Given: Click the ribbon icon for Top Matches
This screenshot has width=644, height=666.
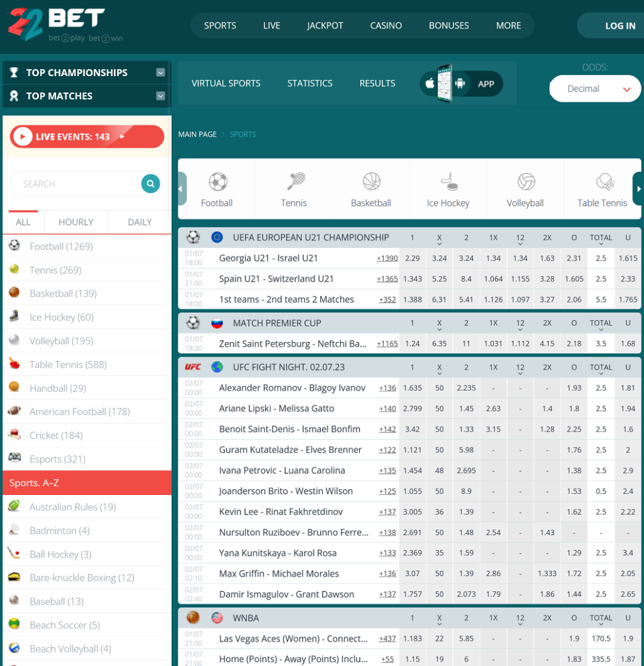Looking at the screenshot, I should [x=14, y=96].
